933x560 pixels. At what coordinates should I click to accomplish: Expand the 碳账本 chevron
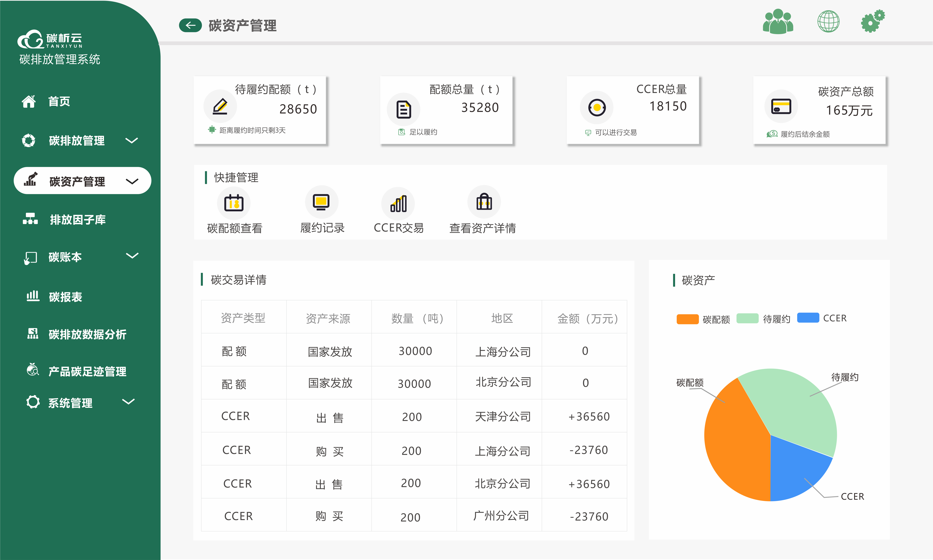tap(132, 256)
